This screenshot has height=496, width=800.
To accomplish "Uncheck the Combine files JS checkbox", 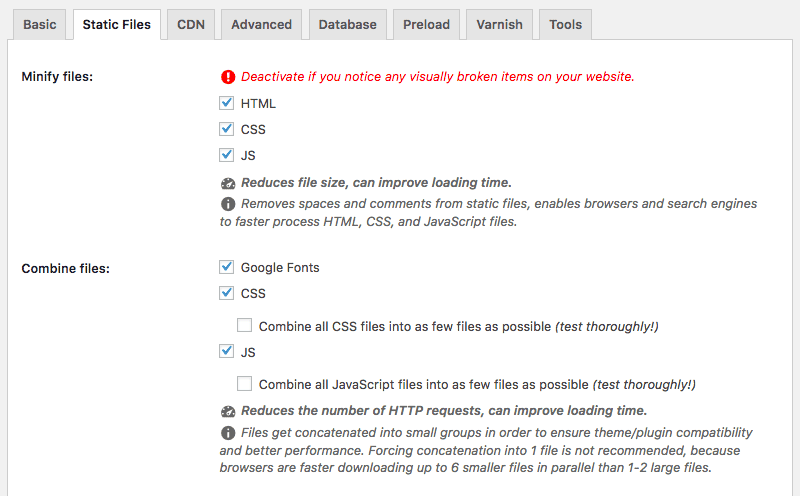I will pyautogui.click(x=227, y=351).
